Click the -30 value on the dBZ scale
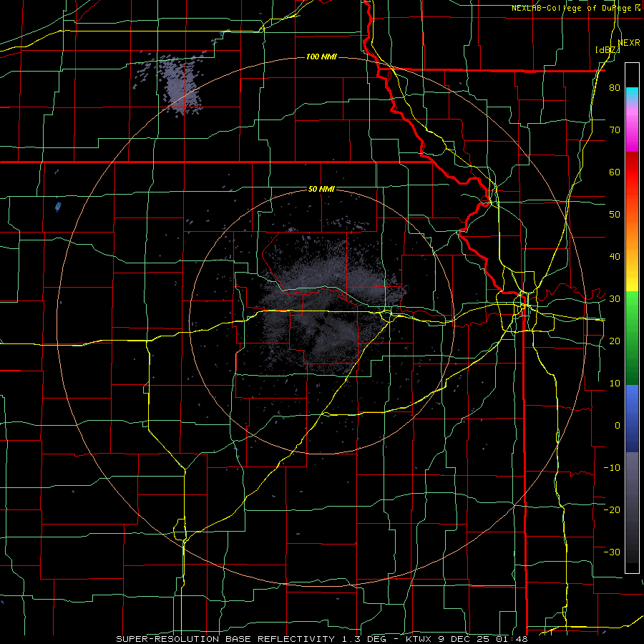644x644 pixels. pos(612,552)
